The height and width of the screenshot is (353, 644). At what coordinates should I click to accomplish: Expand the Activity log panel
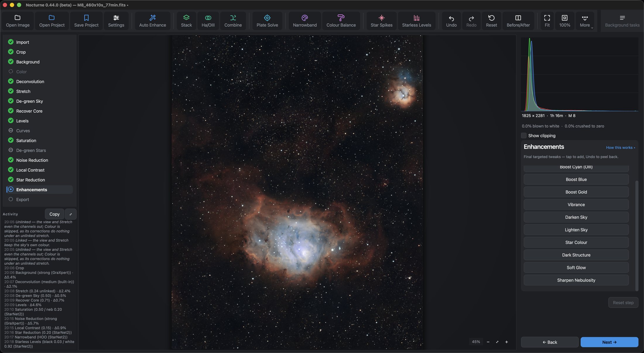click(71, 214)
